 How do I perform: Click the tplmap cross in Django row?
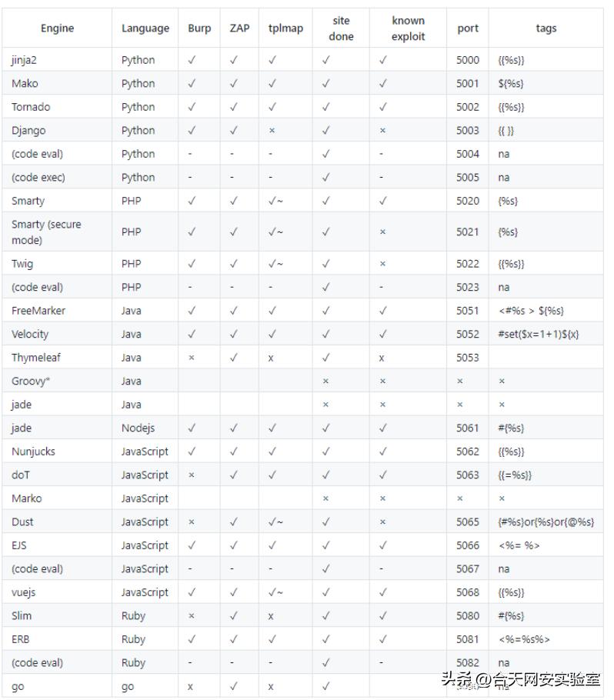[x=272, y=131]
